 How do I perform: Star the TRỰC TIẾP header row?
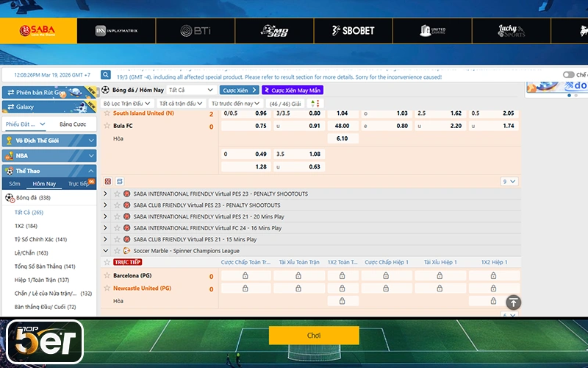tap(107, 262)
